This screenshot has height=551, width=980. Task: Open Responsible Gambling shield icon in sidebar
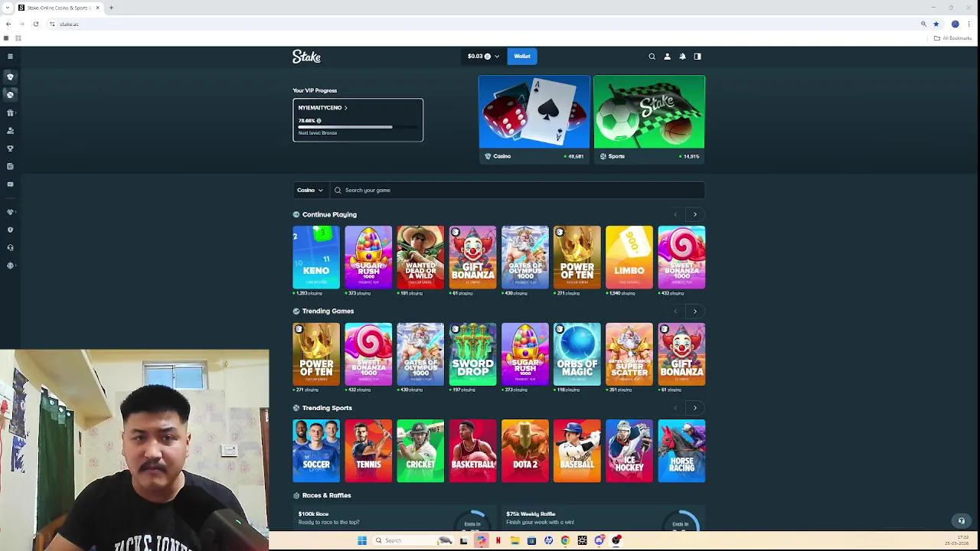coord(10,230)
